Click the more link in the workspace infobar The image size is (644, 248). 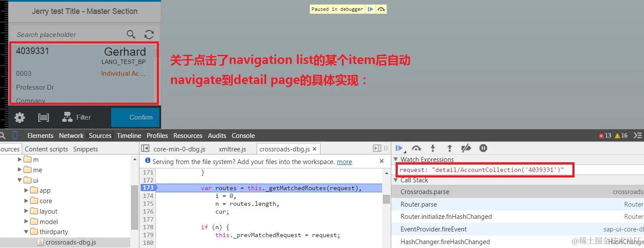pyautogui.click(x=344, y=161)
